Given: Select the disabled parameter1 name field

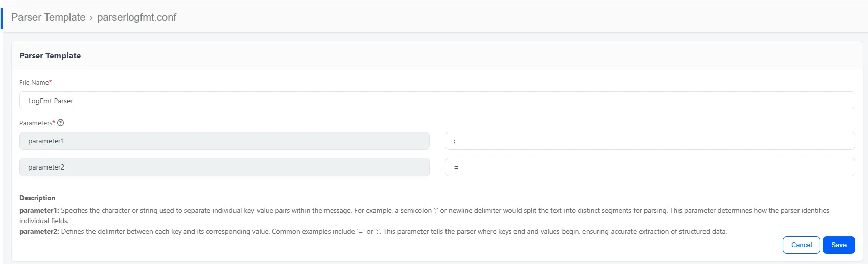Looking at the screenshot, I should (224, 141).
